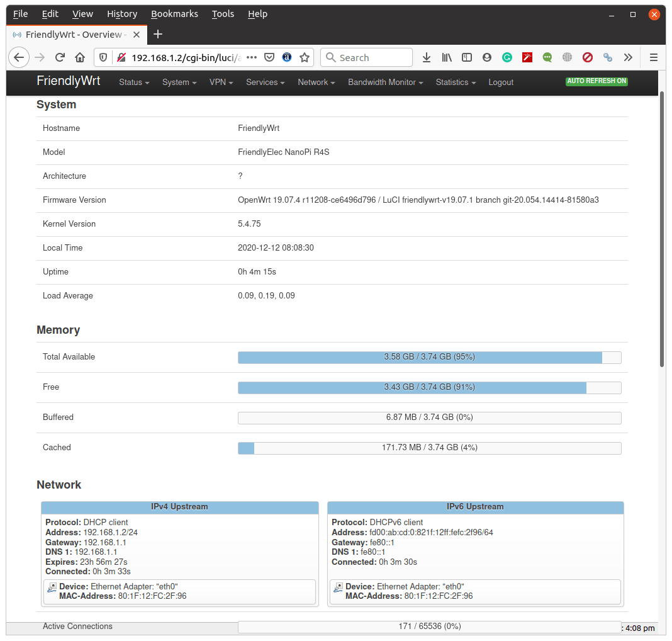Image resolution: width=672 pixels, height=641 pixels.
Task: Click the gray globe extension icon
Action: point(567,57)
